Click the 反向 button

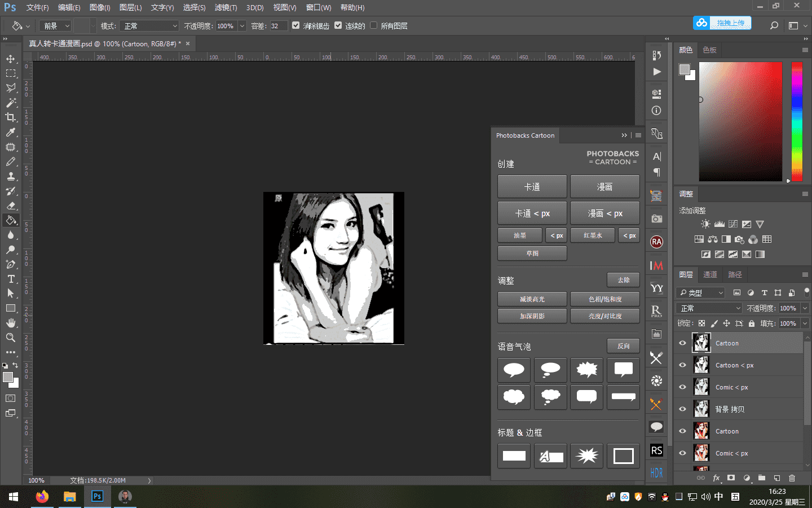tap(623, 346)
